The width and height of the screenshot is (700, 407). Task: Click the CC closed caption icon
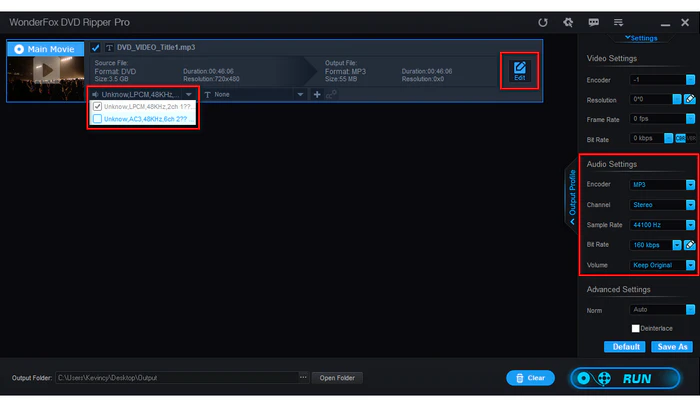(x=331, y=95)
